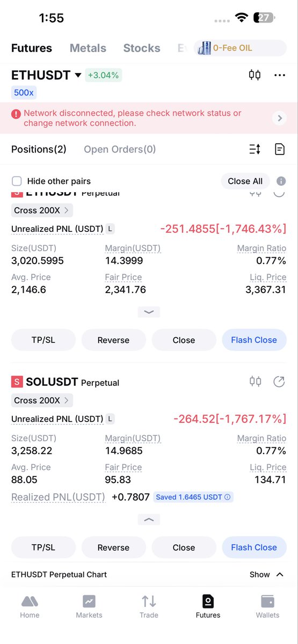Open ETHUSDT pair selector dropdown arrow
Image resolution: width=298 pixels, height=644 pixels.
pyautogui.click(x=78, y=76)
